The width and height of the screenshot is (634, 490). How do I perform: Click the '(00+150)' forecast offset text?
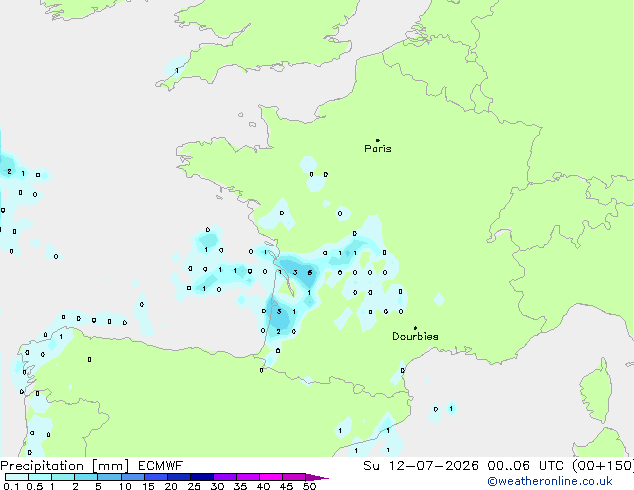click(603, 466)
